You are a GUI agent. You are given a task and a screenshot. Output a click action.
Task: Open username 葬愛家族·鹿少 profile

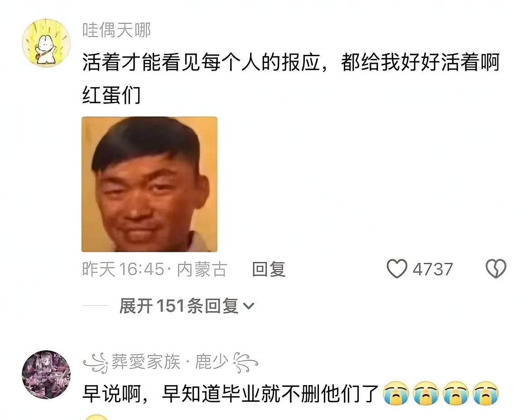pyautogui.click(x=171, y=362)
